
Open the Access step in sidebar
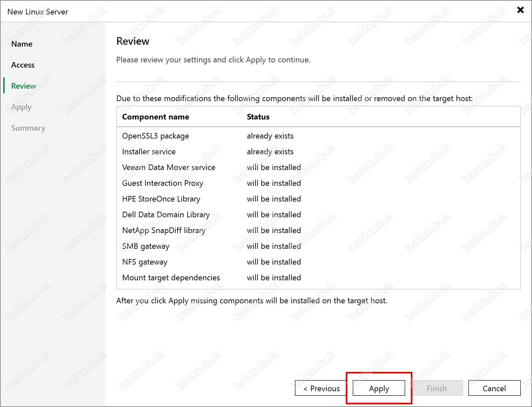click(23, 65)
